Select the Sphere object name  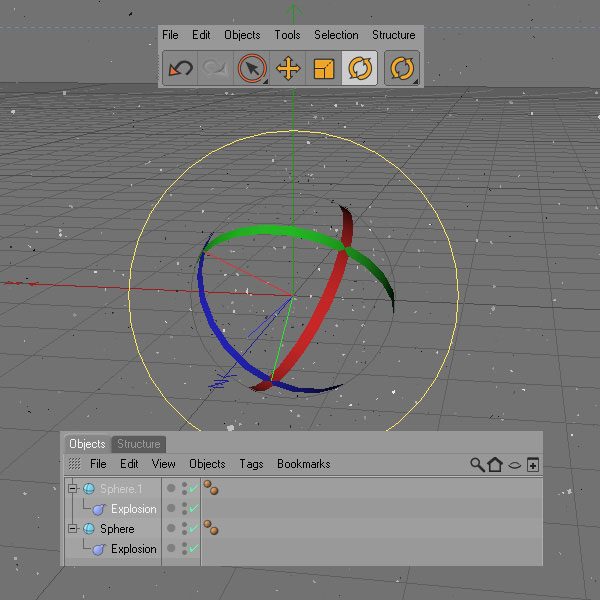(117, 529)
